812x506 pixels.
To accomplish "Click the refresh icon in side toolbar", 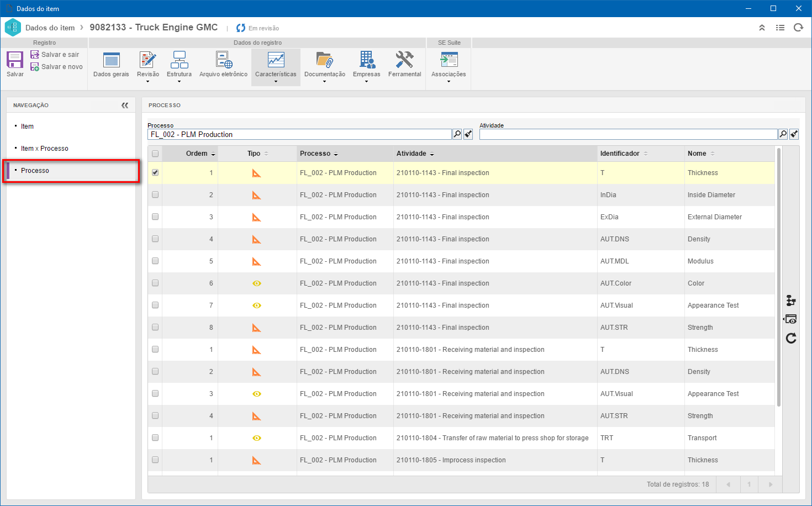I will coord(791,338).
